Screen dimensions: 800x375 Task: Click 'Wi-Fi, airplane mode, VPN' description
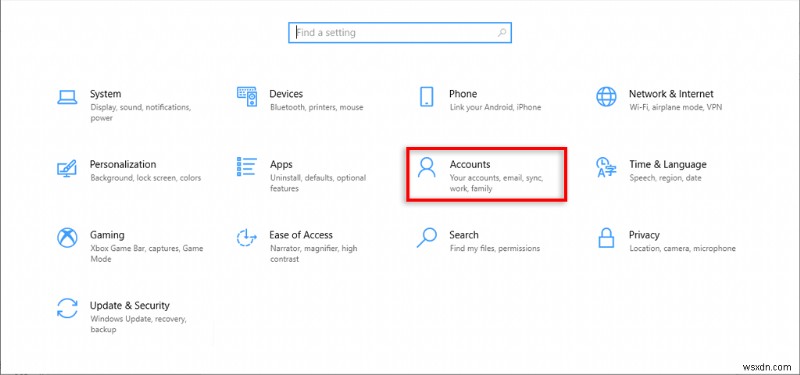pyautogui.click(x=676, y=108)
